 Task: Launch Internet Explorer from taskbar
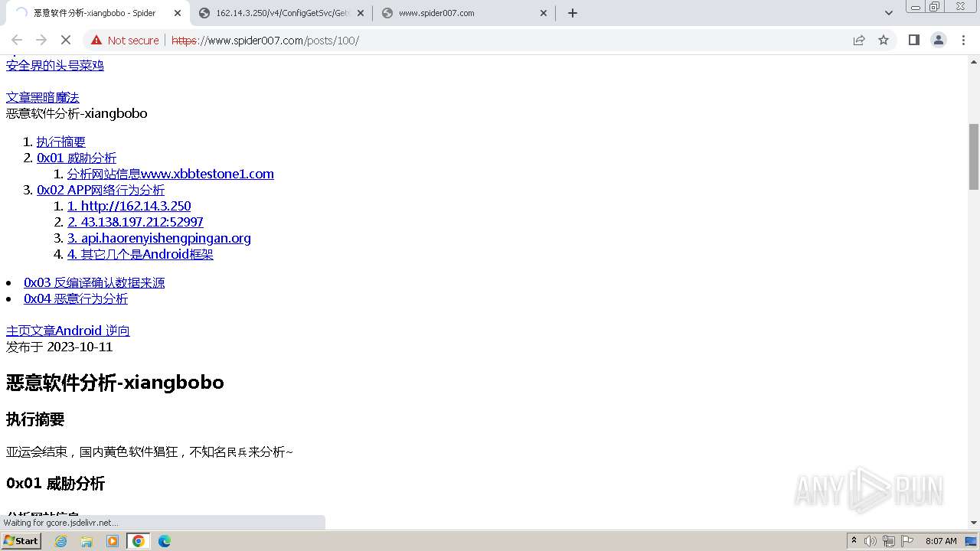coord(61,541)
